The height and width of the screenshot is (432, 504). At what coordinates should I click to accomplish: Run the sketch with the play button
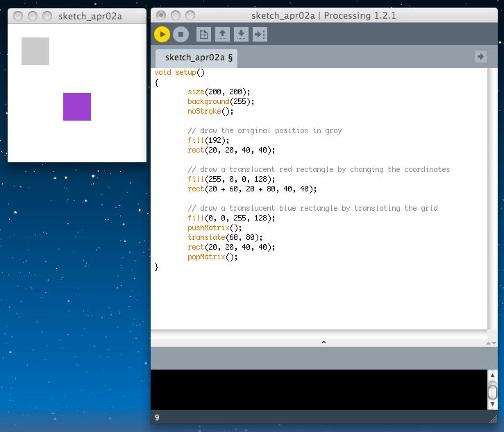[x=162, y=34]
